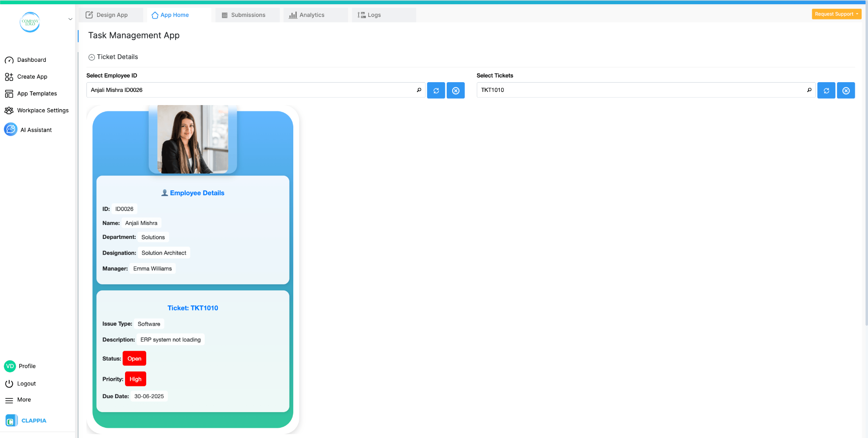Image resolution: width=868 pixels, height=438 pixels.
Task: Click the Dashboard gauge icon
Action: coord(9,60)
